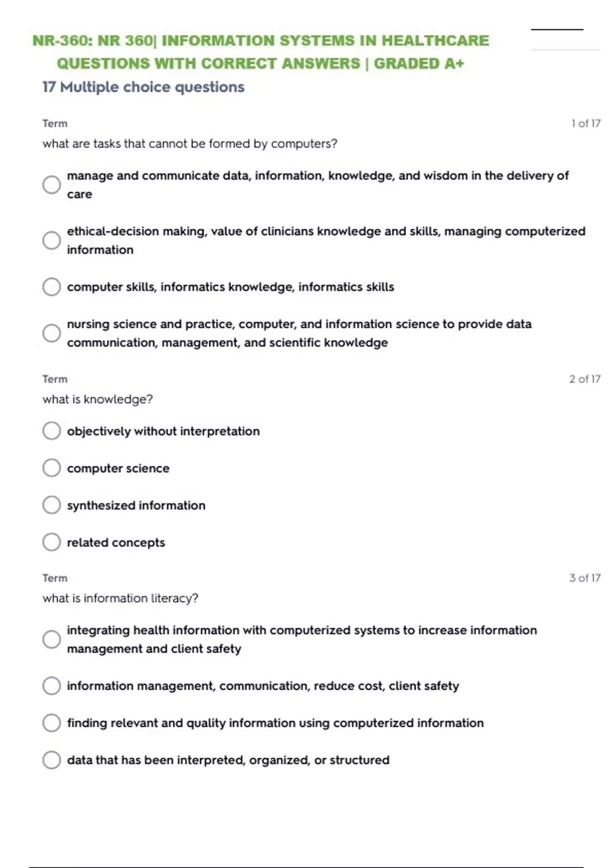
Task: Click the '1 of 17' question counter
Action: click(585, 124)
